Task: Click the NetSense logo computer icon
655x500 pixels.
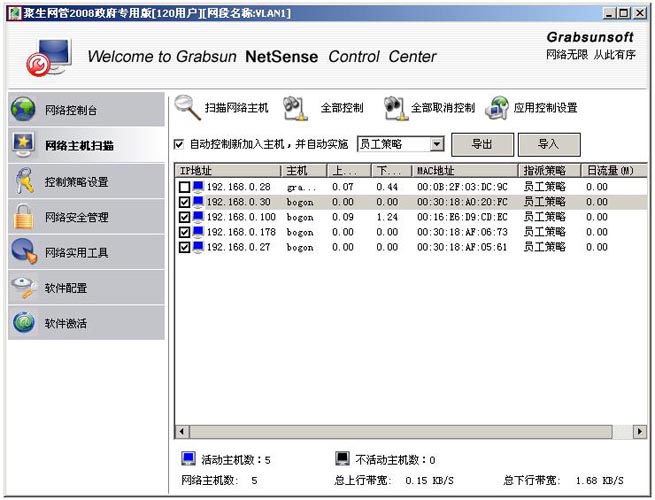Action: click(x=49, y=57)
